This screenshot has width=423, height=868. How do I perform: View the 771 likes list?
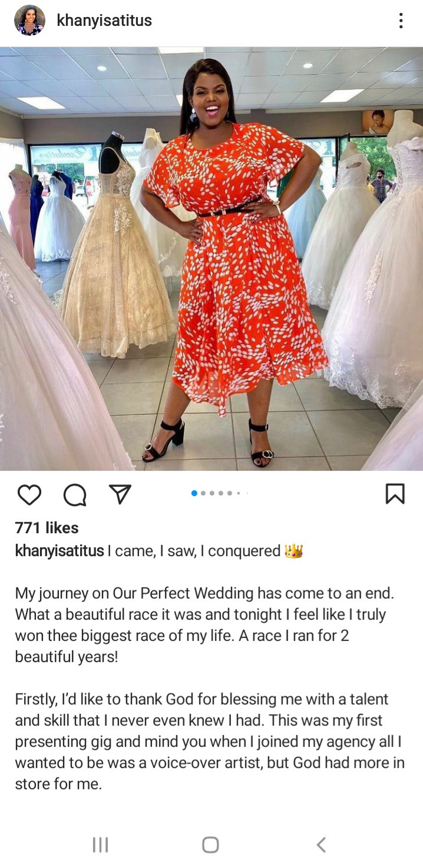point(47,528)
